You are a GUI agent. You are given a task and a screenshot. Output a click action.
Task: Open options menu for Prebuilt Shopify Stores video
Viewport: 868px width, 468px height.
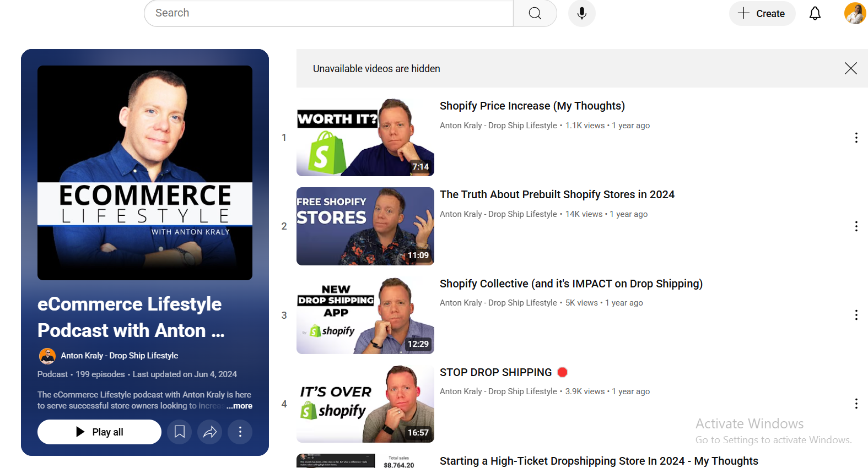click(x=856, y=226)
